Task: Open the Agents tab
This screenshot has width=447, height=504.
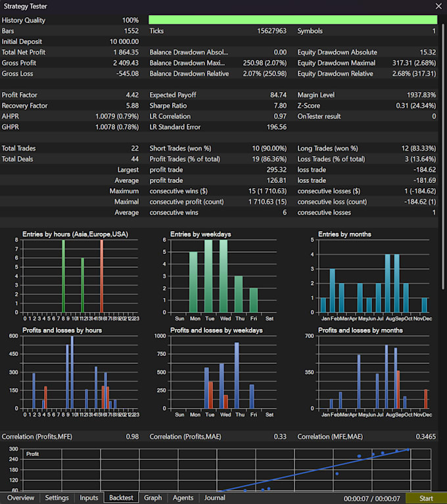Action: click(183, 497)
